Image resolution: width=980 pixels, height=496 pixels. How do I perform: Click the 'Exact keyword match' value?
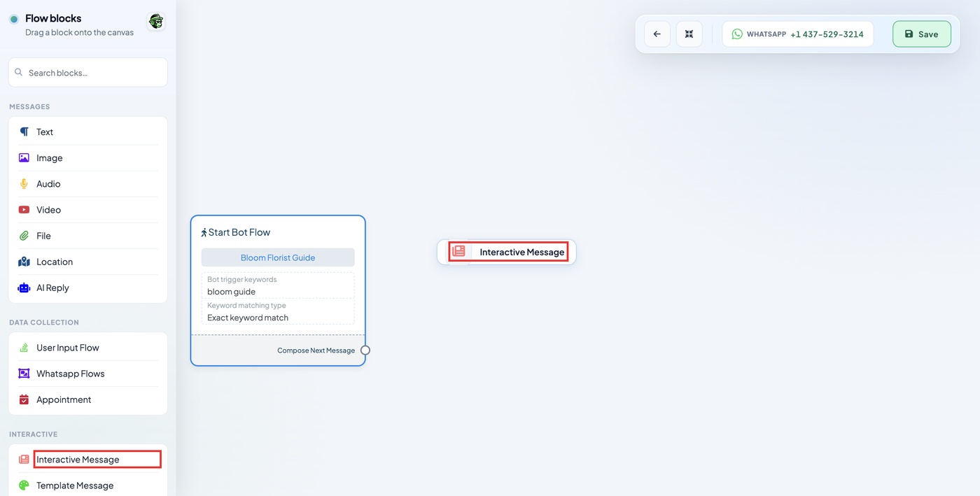click(248, 318)
